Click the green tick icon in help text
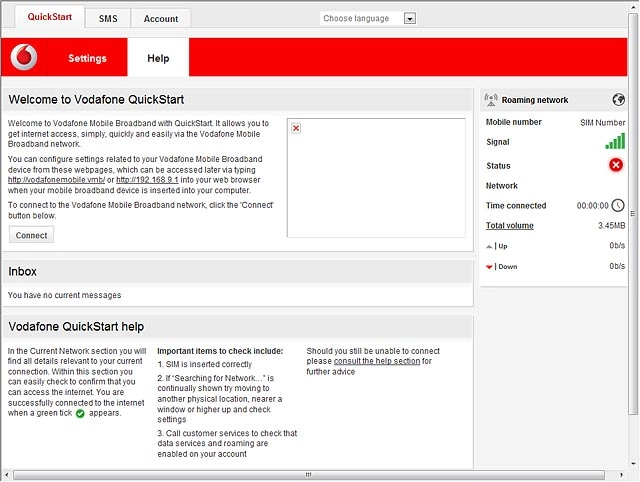Image resolution: width=640 pixels, height=482 pixels. click(x=80, y=413)
